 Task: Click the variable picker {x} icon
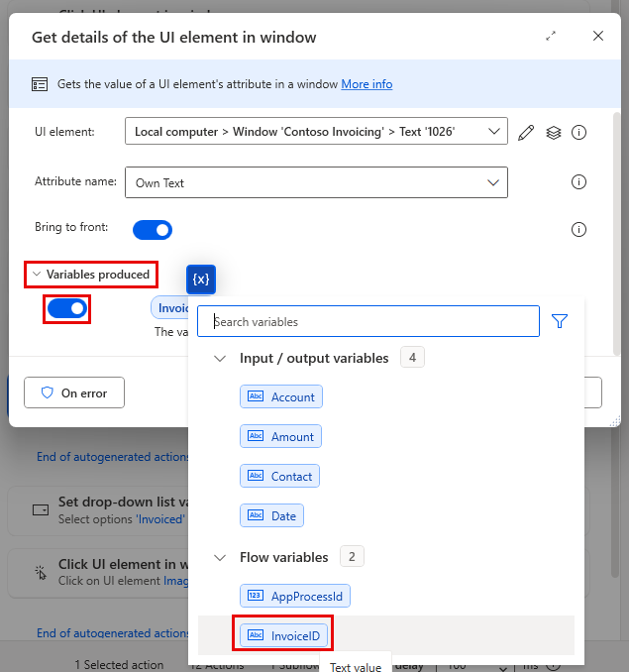click(x=201, y=280)
